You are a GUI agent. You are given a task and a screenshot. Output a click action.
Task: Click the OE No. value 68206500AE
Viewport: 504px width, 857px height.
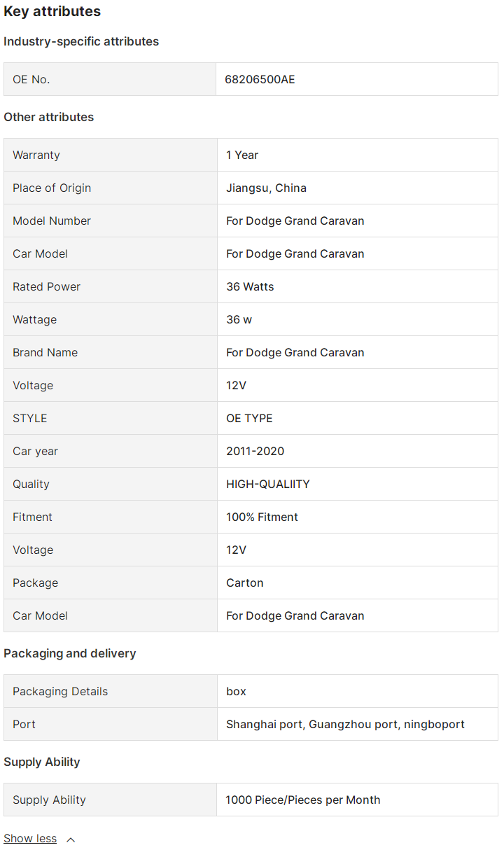coord(260,79)
